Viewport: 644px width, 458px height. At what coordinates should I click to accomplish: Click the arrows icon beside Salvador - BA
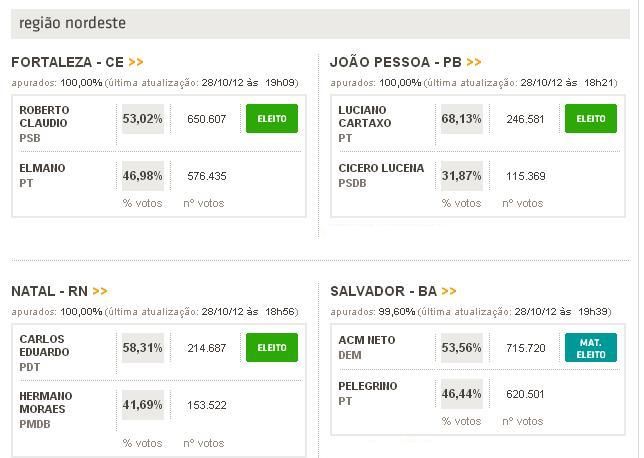[448, 291]
